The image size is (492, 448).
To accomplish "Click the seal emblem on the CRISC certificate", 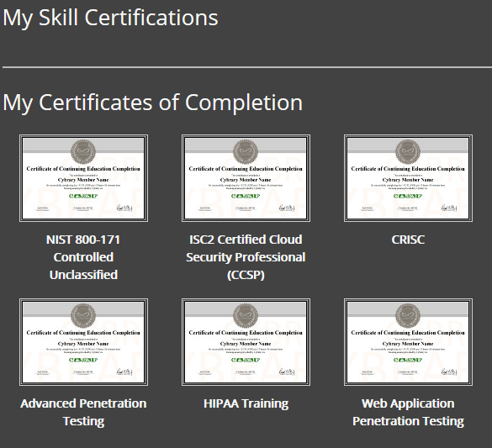I will click(x=408, y=152).
